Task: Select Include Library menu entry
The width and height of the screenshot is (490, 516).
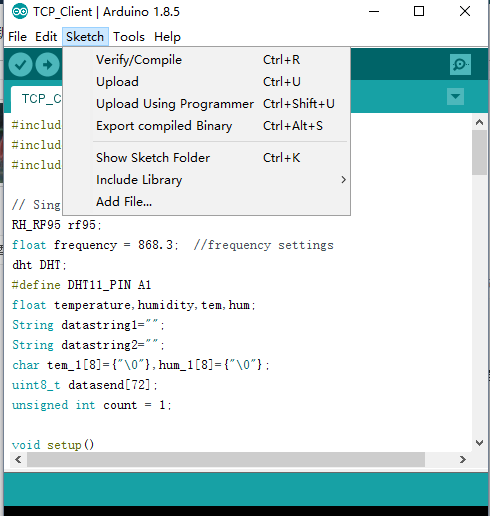Action: pos(207,180)
